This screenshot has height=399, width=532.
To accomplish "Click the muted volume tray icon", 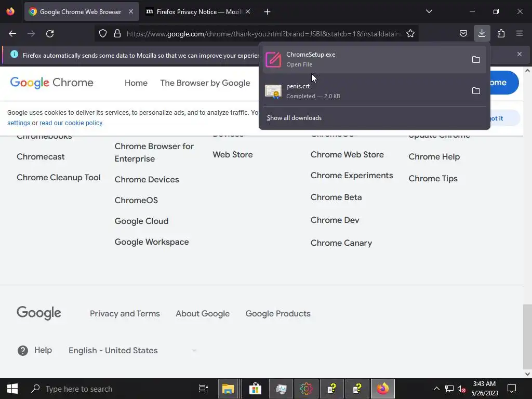I will (x=461, y=389).
